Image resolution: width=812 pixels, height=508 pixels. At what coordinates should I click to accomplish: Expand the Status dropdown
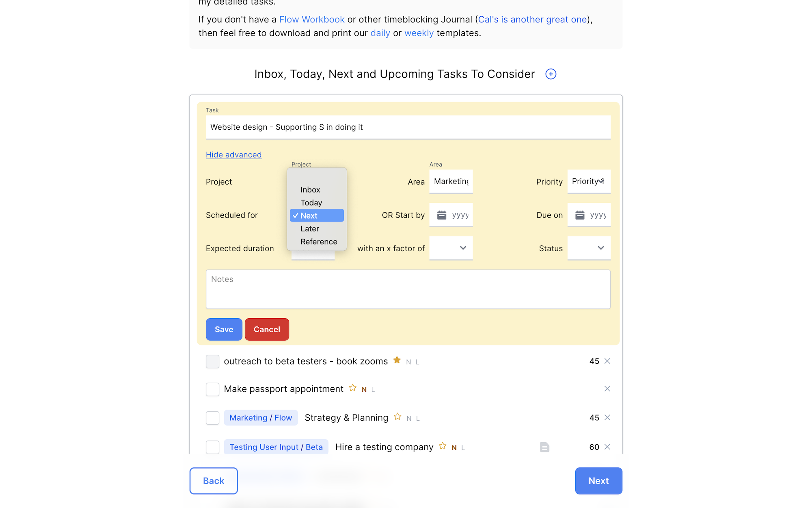pyautogui.click(x=589, y=248)
